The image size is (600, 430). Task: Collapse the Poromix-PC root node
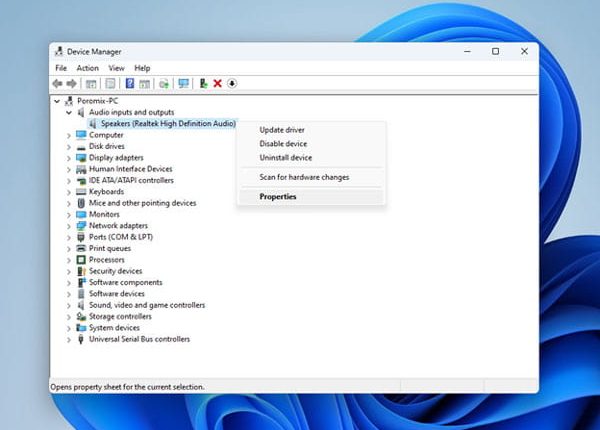coord(57,101)
